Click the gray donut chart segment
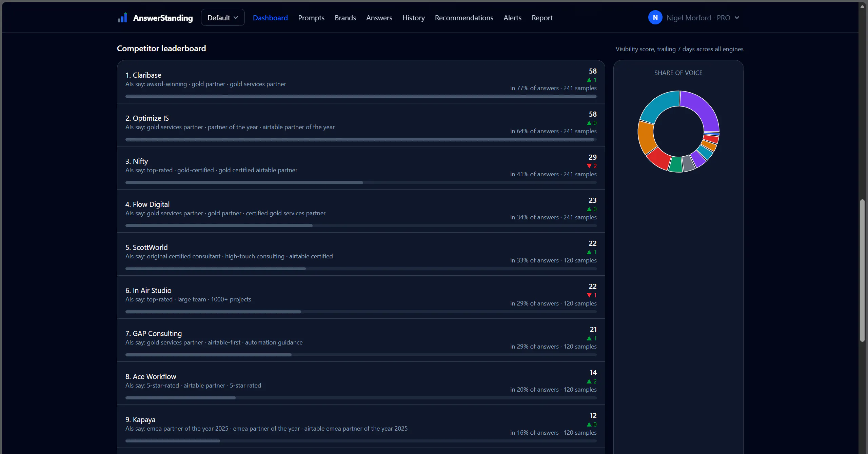This screenshot has height=454, width=868. (x=688, y=163)
